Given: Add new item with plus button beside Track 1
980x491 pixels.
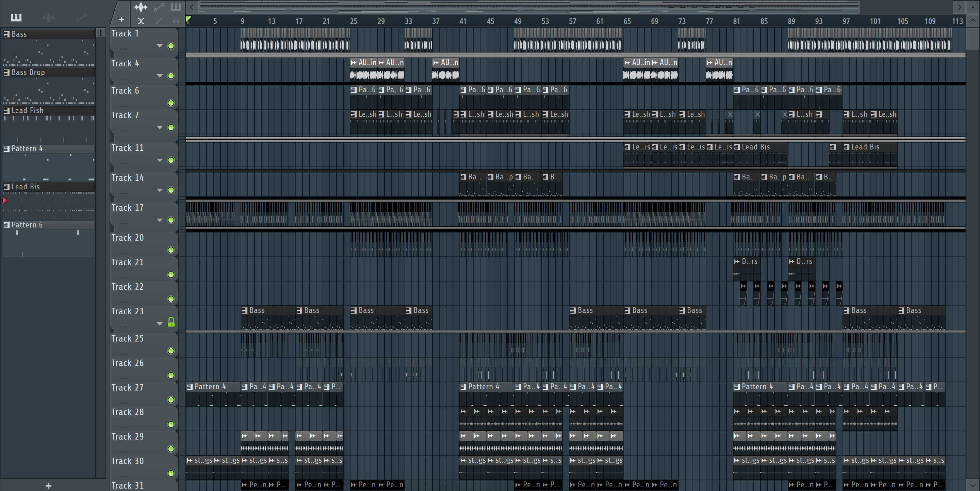Looking at the screenshot, I should tap(121, 19).
